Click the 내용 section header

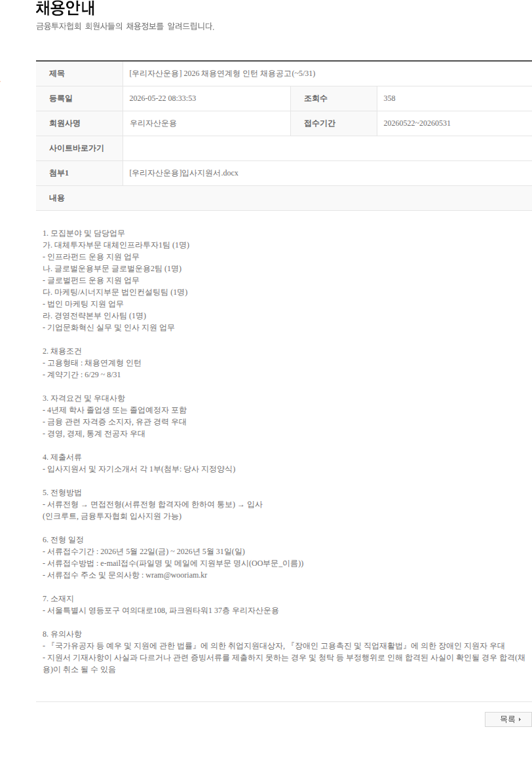click(56, 198)
